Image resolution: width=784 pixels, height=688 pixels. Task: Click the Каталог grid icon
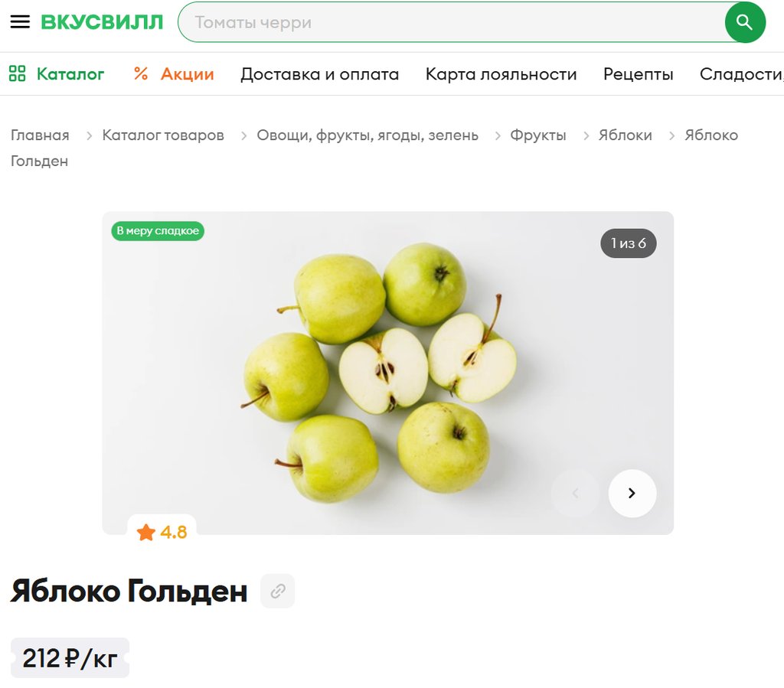[18, 73]
